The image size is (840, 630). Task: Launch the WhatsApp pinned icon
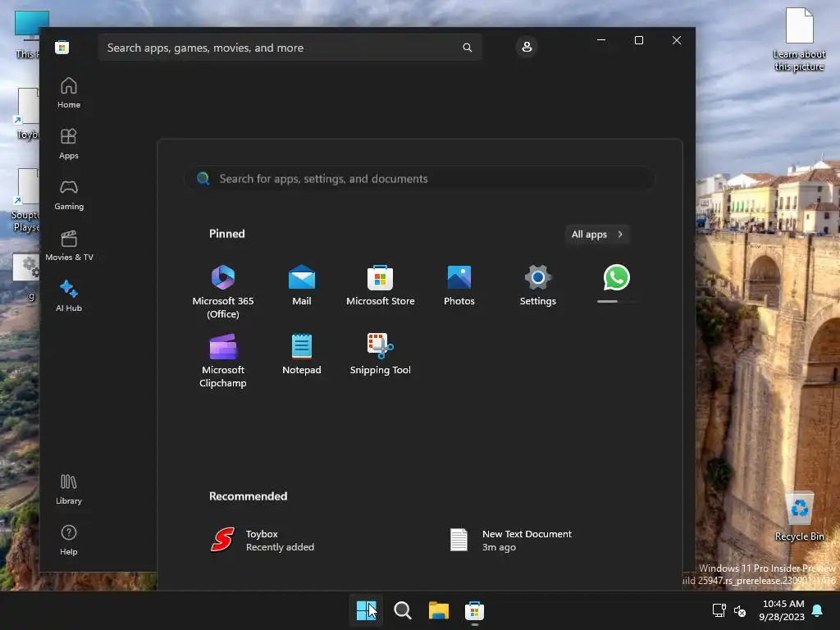point(617,277)
